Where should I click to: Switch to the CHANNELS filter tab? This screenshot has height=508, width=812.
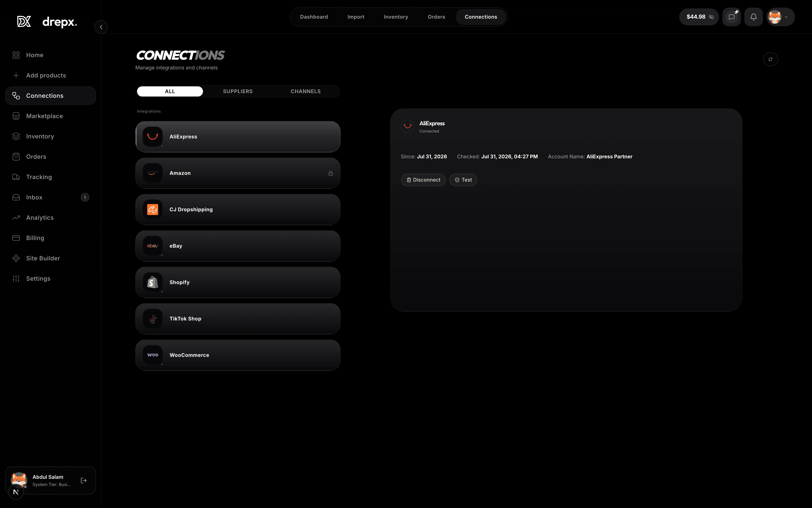point(305,91)
